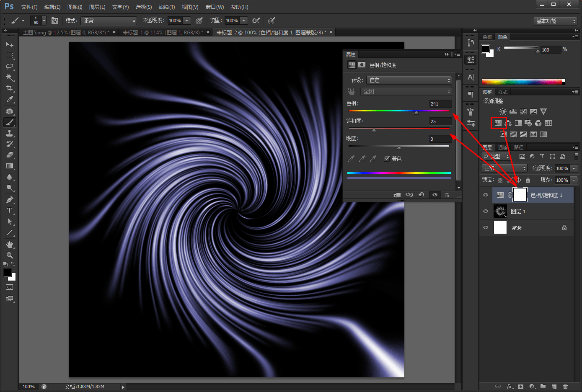This screenshot has width=582, height=392.
Task: Select the Magic Wand tool
Action: tap(10, 77)
